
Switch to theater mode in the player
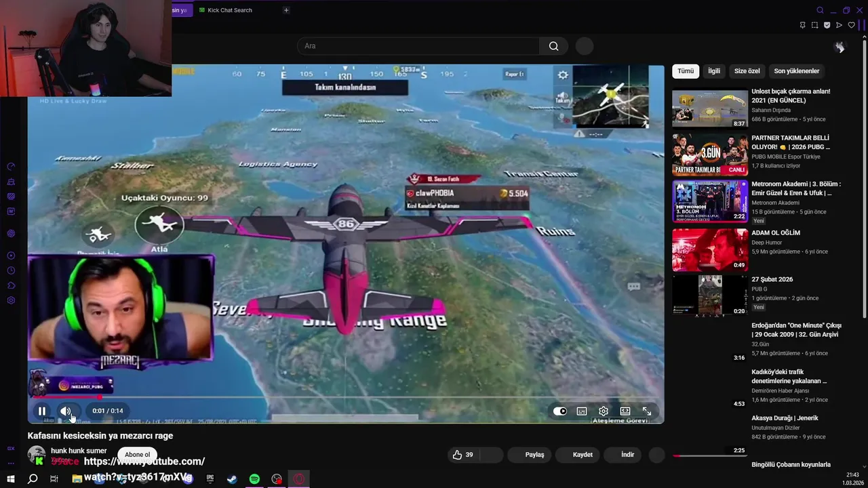tap(625, 411)
